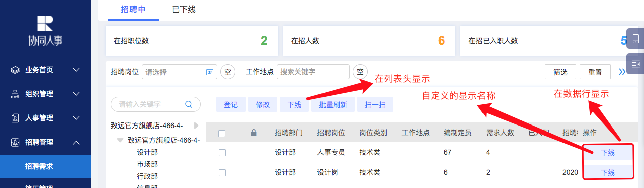Click the 筛选 filter button

tap(560, 72)
